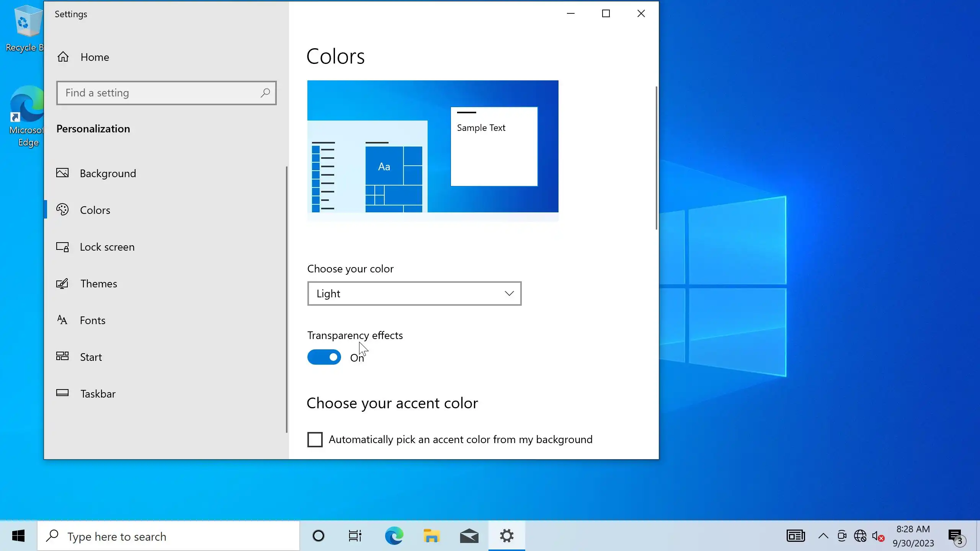Click the Lock screen sidebar icon
Screen dimensions: 980x551
click(x=62, y=247)
